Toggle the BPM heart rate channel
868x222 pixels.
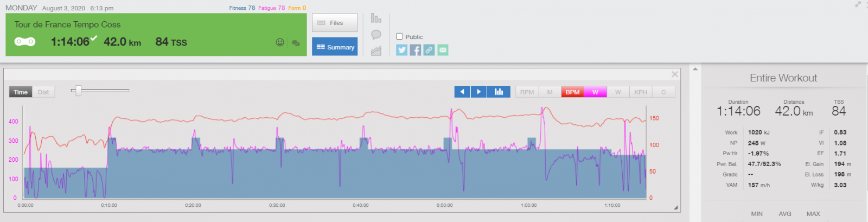572,92
